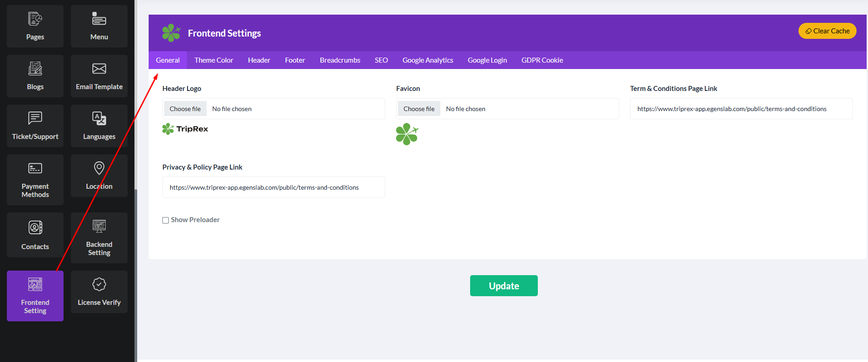Click the Privacy & Policy Page Link field
The width and height of the screenshot is (868, 362).
273,187
